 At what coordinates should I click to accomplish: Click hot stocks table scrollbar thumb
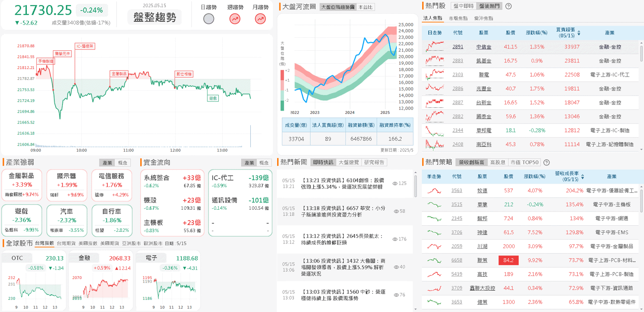pyautogui.click(x=641, y=53)
